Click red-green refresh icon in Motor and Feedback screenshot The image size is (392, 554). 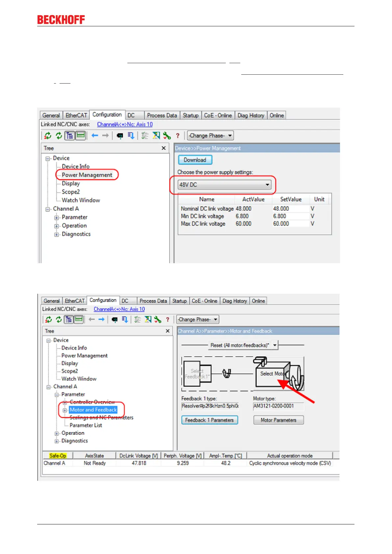(48, 319)
